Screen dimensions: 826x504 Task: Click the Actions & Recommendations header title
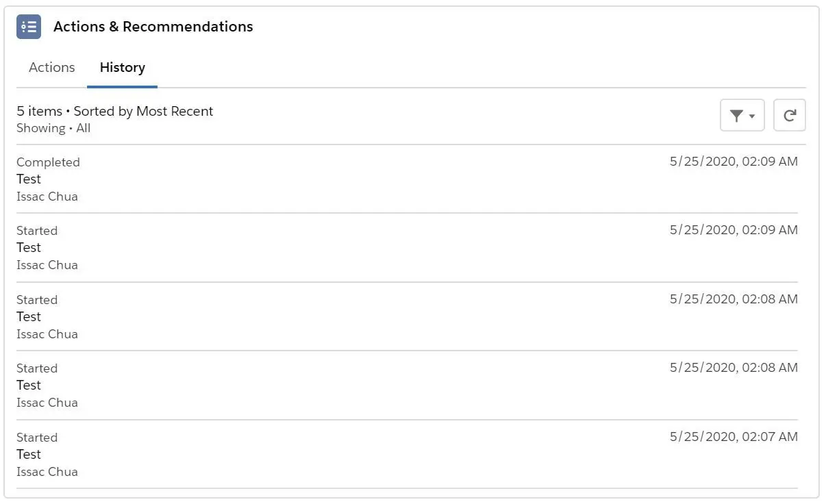[x=153, y=27]
